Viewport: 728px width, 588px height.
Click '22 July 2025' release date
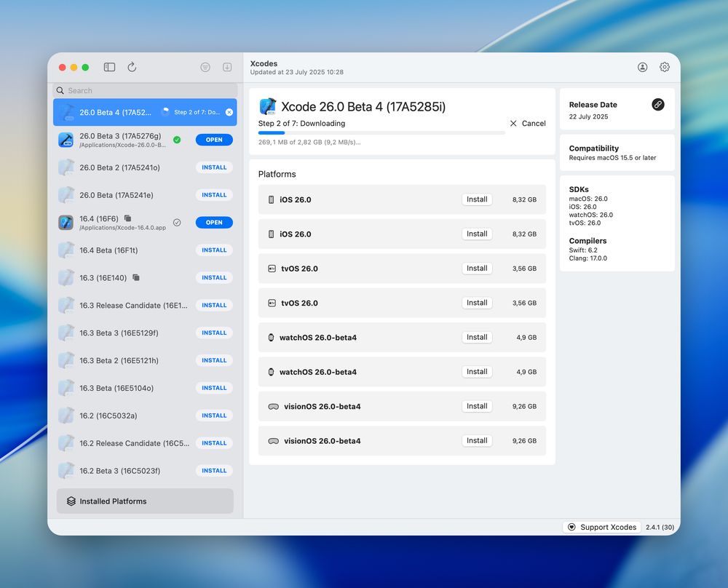point(588,116)
